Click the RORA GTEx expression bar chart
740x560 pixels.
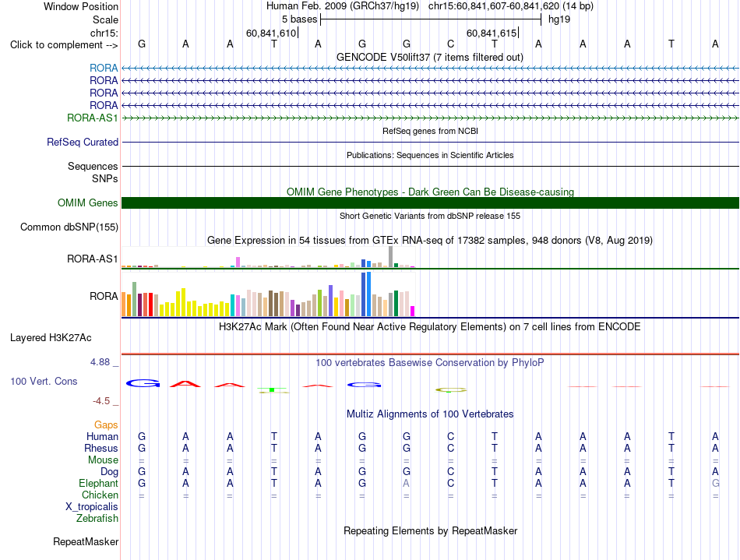(268, 294)
